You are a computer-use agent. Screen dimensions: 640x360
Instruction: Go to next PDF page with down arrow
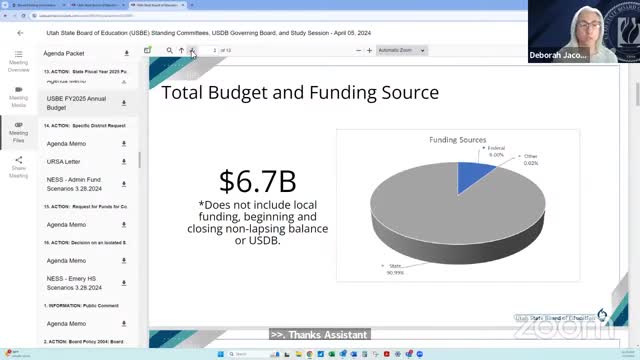coord(192,50)
